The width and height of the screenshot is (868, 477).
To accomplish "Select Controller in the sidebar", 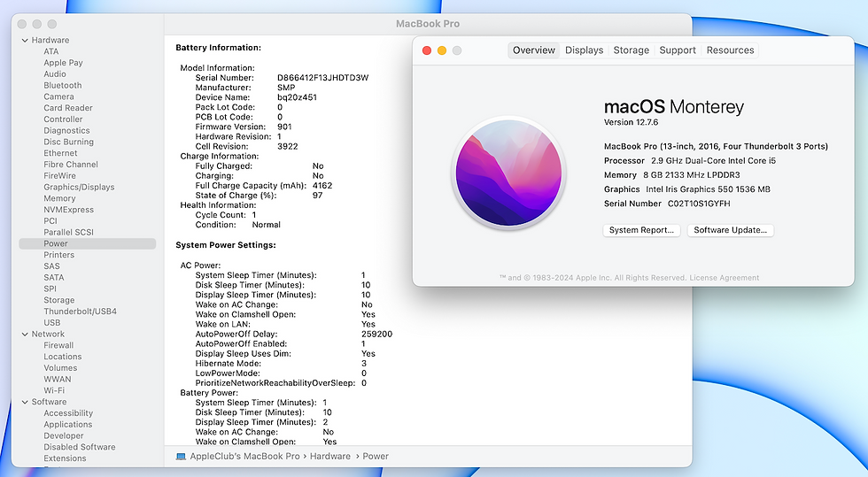I will [63, 119].
